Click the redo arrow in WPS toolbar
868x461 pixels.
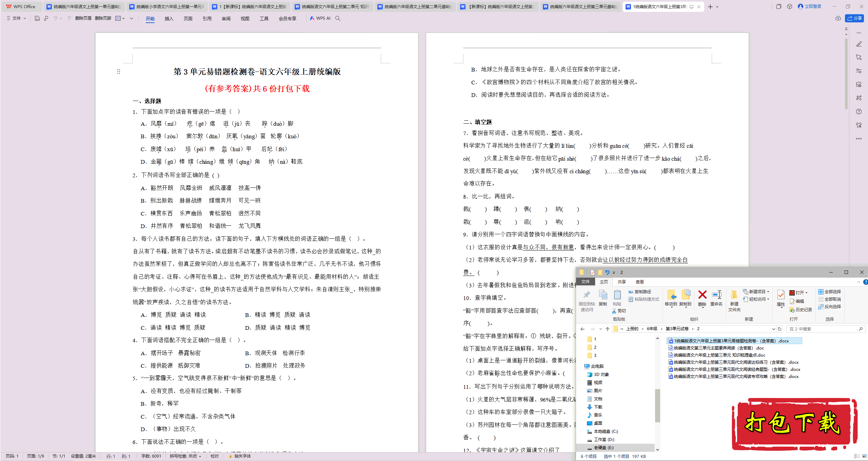[69, 18]
